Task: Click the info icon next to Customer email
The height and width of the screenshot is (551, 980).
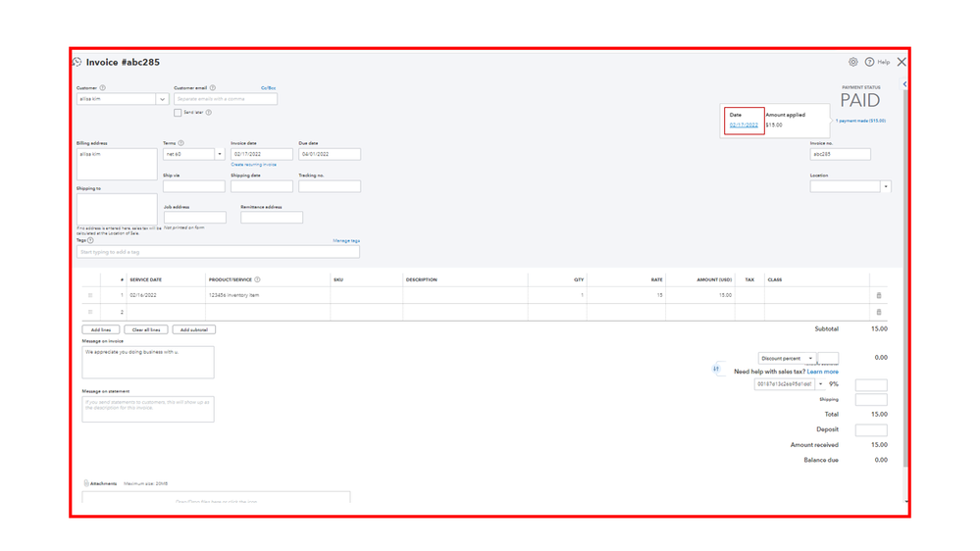Action: coord(213,88)
